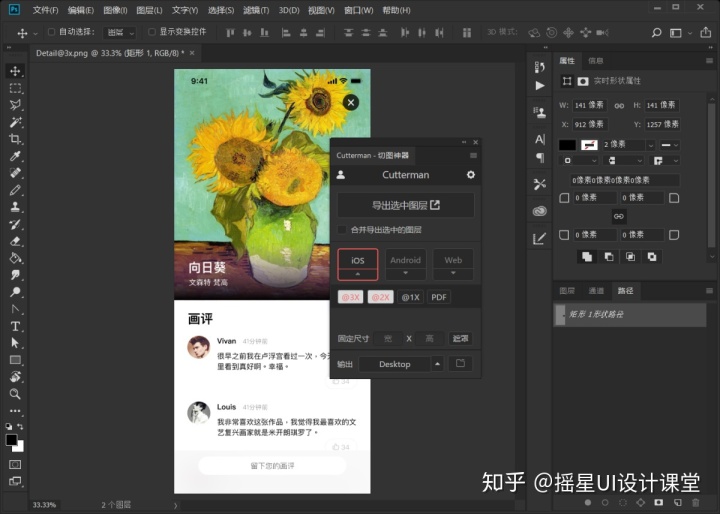Select the Magic Wand tool
The height and width of the screenshot is (514, 720).
pyautogui.click(x=15, y=122)
